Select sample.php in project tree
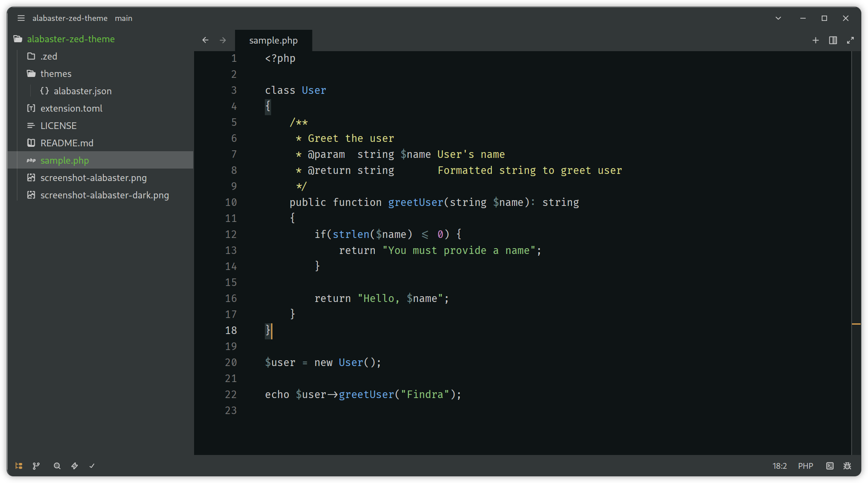 (100, 161)
